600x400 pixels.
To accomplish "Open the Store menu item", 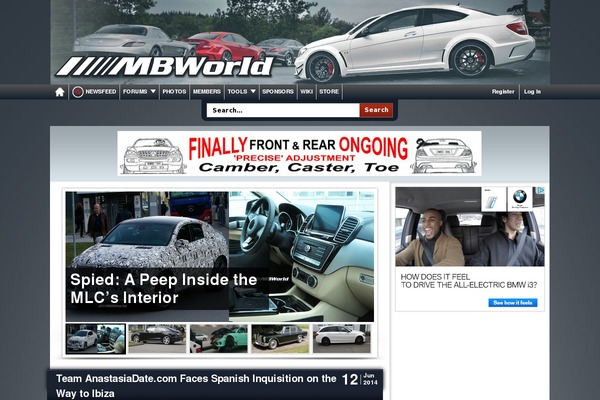I will pyautogui.click(x=329, y=92).
